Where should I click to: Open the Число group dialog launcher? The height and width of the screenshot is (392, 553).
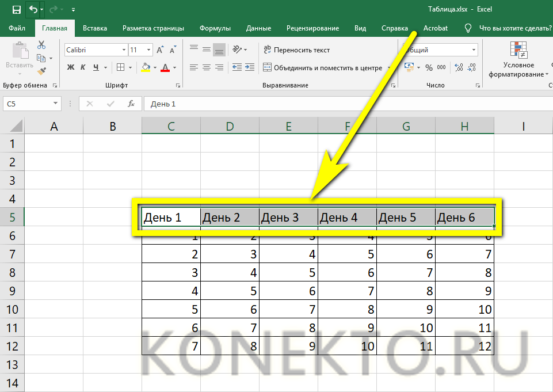478,85
